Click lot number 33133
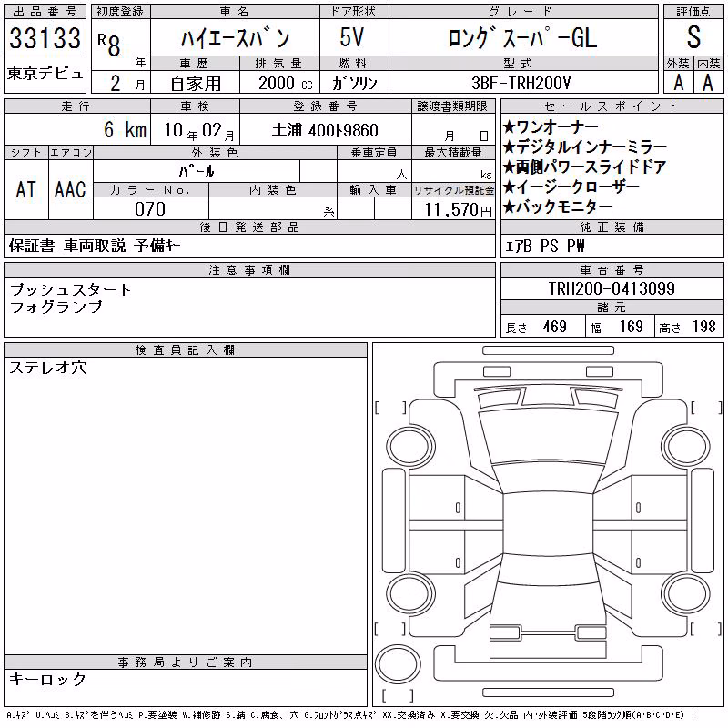 pos(45,37)
